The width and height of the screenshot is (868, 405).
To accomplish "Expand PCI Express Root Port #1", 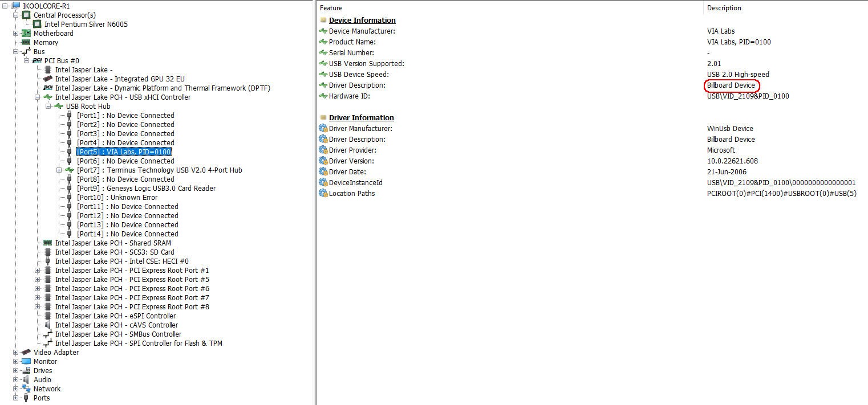I will point(38,270).
